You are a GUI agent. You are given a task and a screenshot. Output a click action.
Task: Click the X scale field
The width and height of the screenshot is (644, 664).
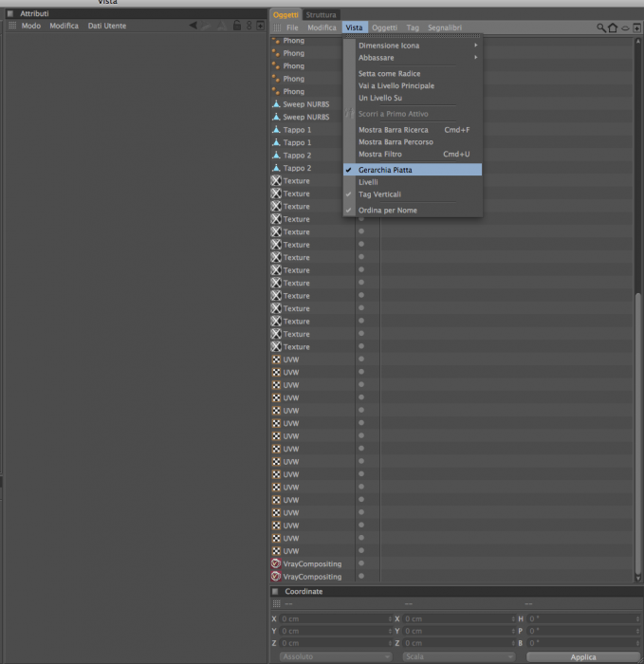(x=458, y=618)
